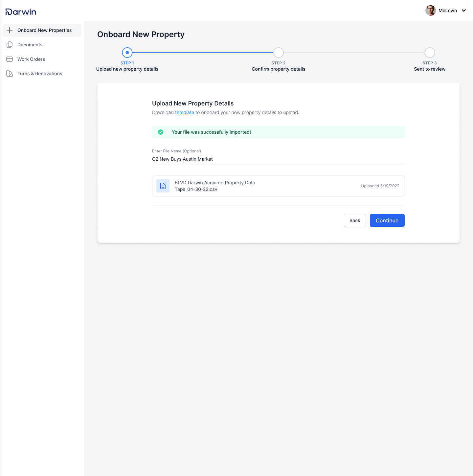Click the file name input field
This screenshot has width=473, height=476.
click(x=279, y=159)
